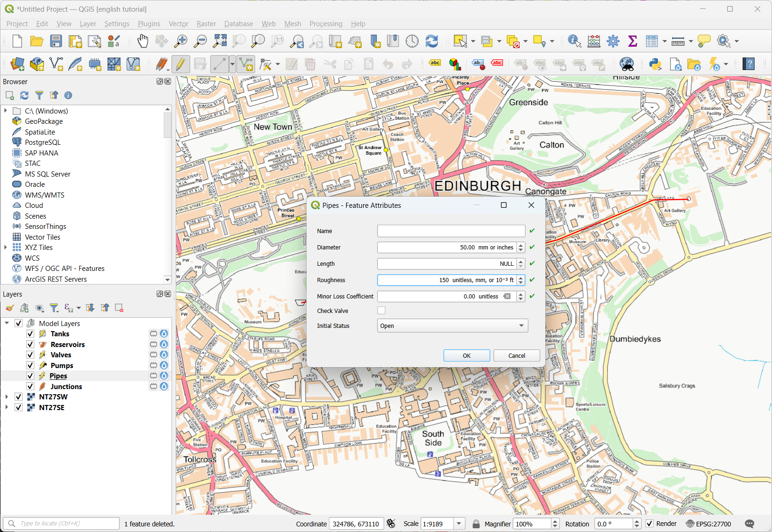Click the Zoom Full extent icon
Image resolution: width=772 pixels, height=532 pixels.
click(x=220, y=41)
